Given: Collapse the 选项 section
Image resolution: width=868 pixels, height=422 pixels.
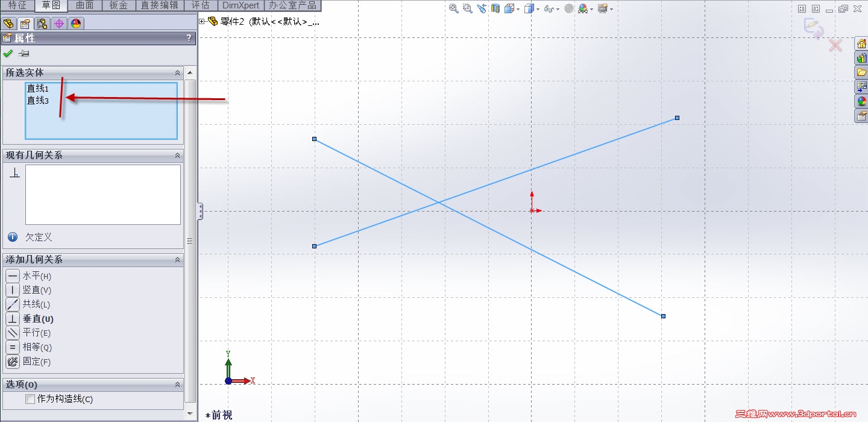Looking at the screenshot, I should tap(177, 385).
